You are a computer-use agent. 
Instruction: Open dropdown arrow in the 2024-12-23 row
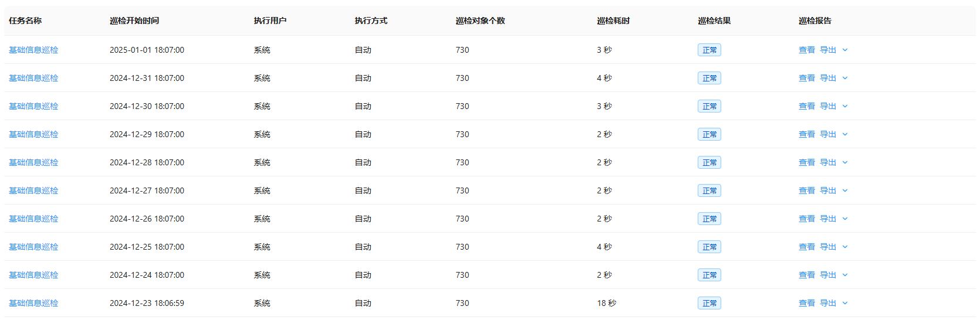pos(845,303)
